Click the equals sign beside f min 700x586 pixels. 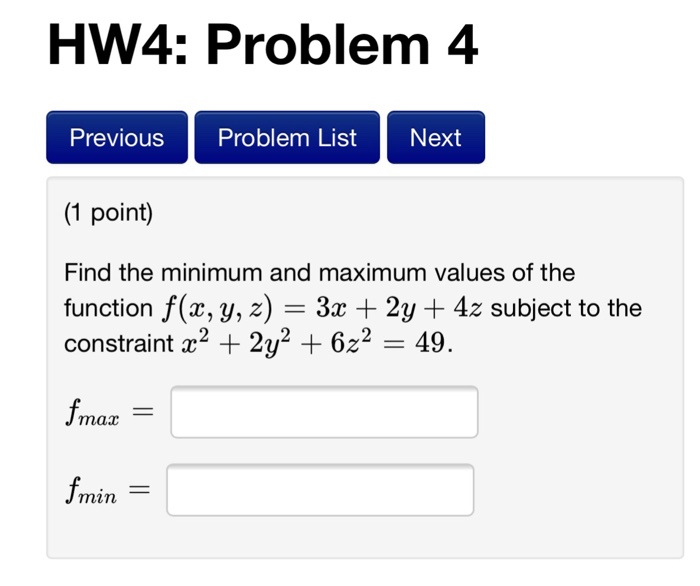pos(140,490)
